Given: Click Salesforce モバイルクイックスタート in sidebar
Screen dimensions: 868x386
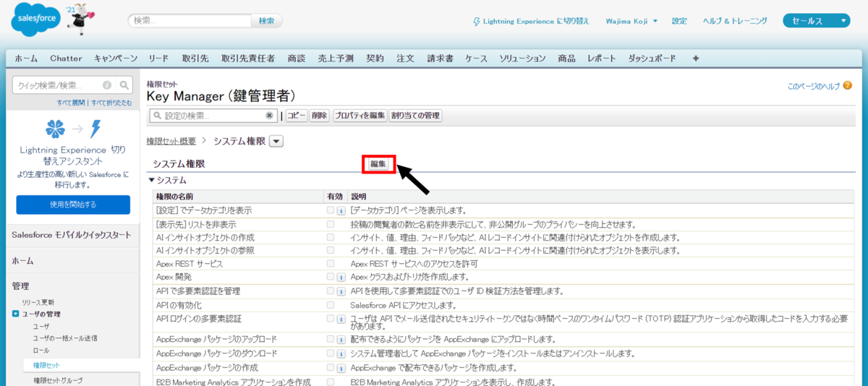Looking at the screenshot, I should pos(72,235).
